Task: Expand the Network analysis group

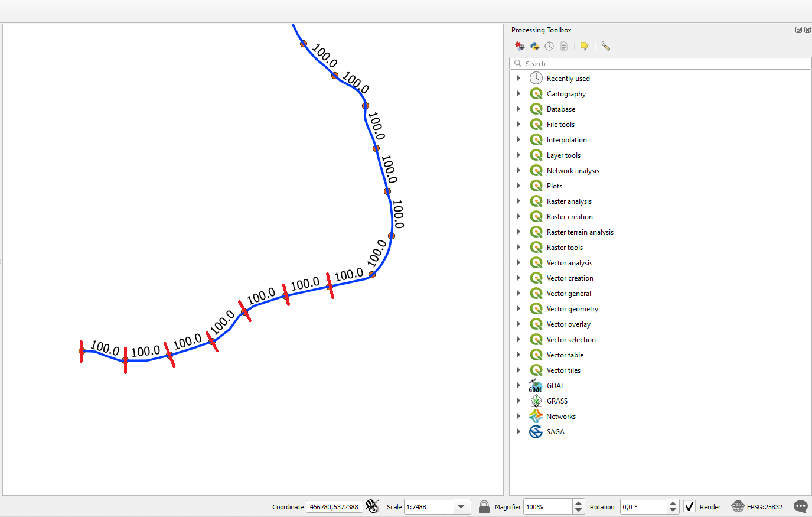Action: pos(518,170)
